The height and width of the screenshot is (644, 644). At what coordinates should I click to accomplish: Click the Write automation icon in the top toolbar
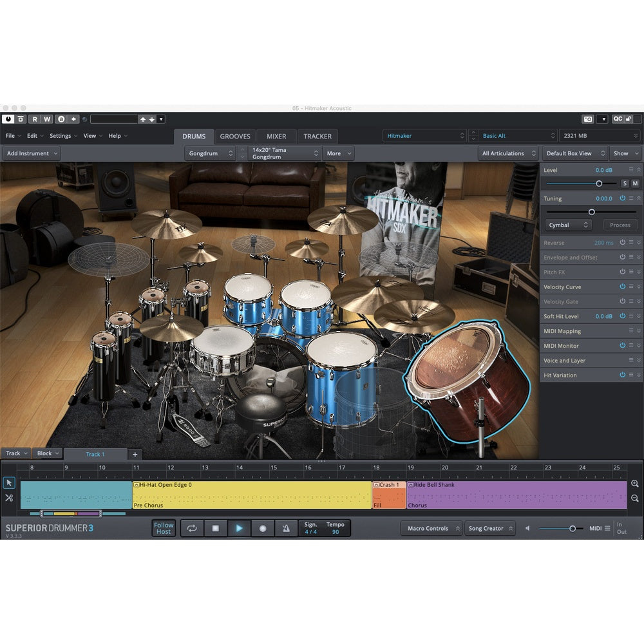(46, 118)
